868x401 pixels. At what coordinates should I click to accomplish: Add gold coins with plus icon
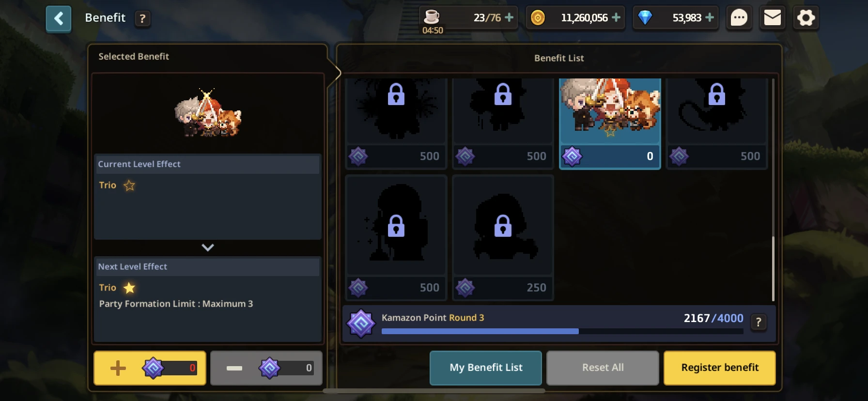tap(616, 17)
